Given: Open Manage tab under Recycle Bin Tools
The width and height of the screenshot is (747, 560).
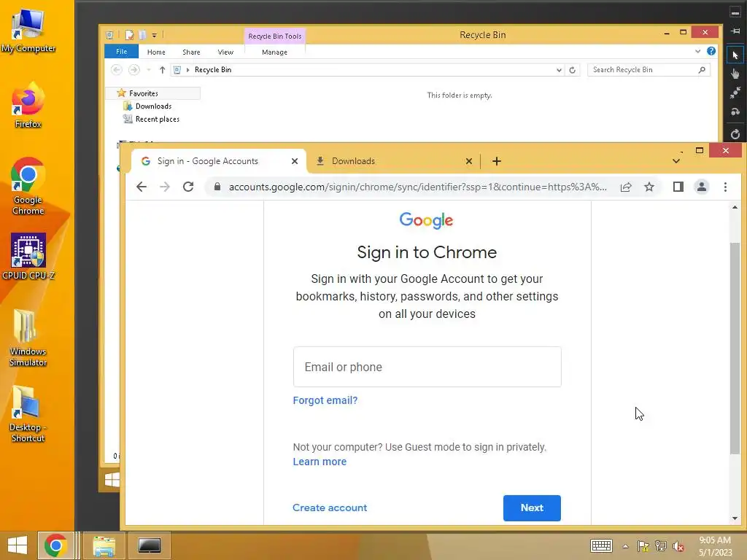Looking at the screenshot, I should click(x=274, y=52).
